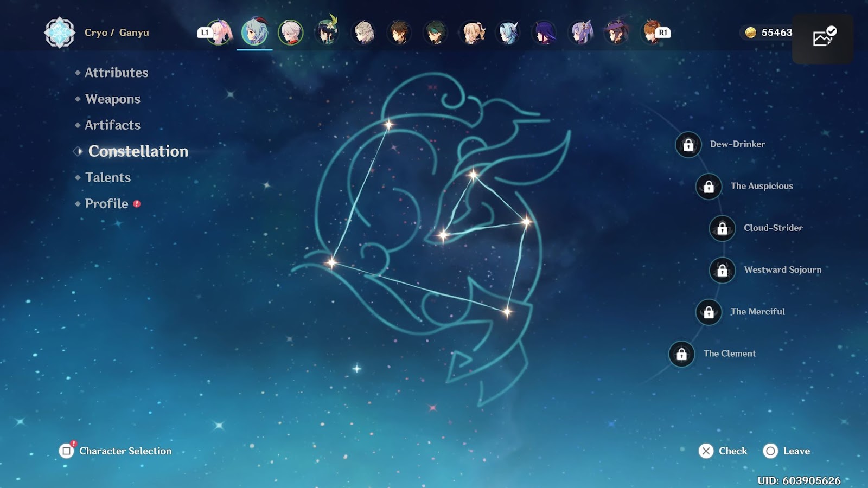Click the Cryo / Ganyu title text
This screenshot has width=868, height=488.
pos(117,33)
